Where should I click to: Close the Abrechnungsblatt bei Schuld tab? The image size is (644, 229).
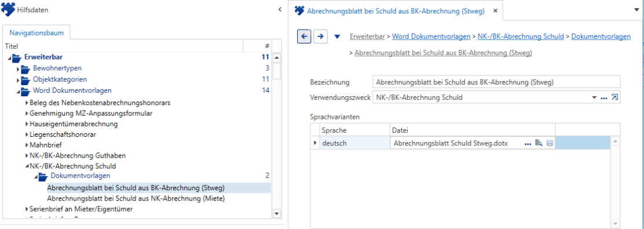click(495, 11)
